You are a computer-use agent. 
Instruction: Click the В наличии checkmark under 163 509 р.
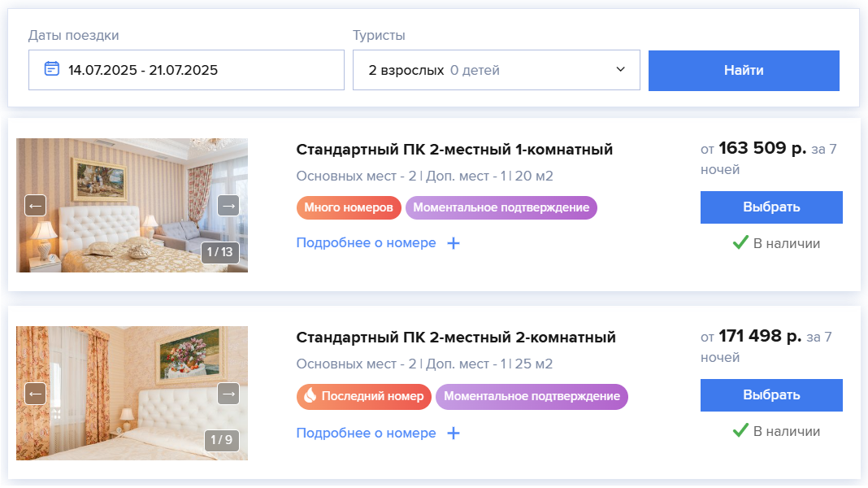tap(740, 242)
